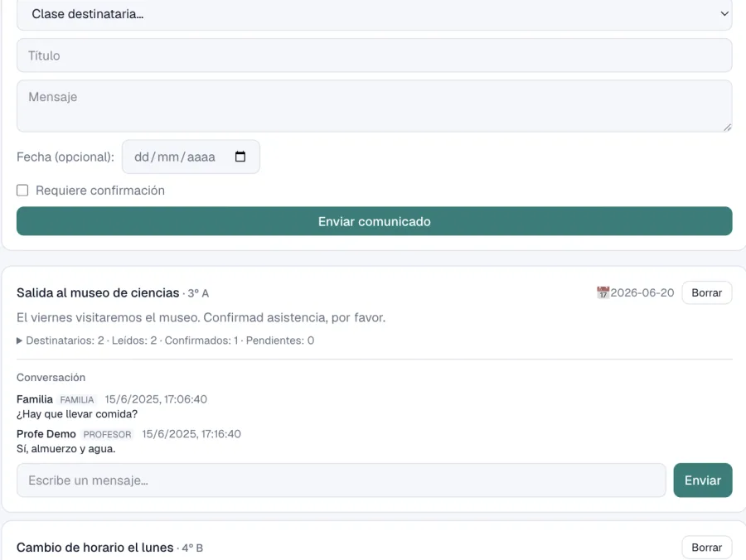Open the calendar picker icon in date field
Image resolution: width=746 pixels, height=560 pixels.
240,157
